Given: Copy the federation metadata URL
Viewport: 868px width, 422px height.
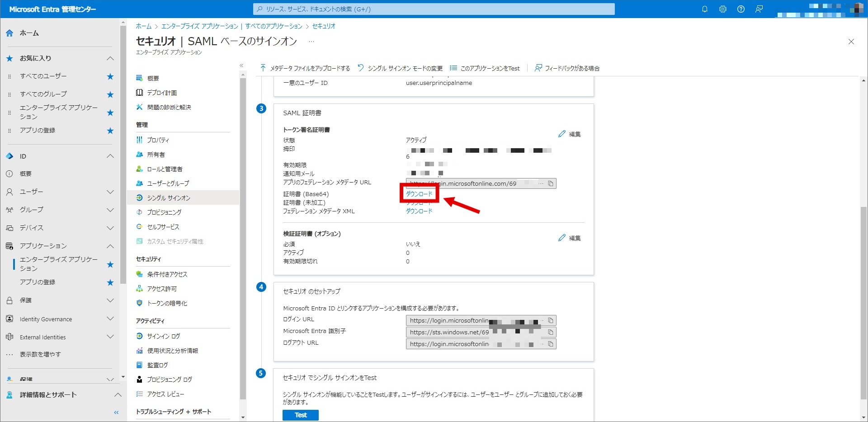Looking at the screenshot, I should click(551, 183).
